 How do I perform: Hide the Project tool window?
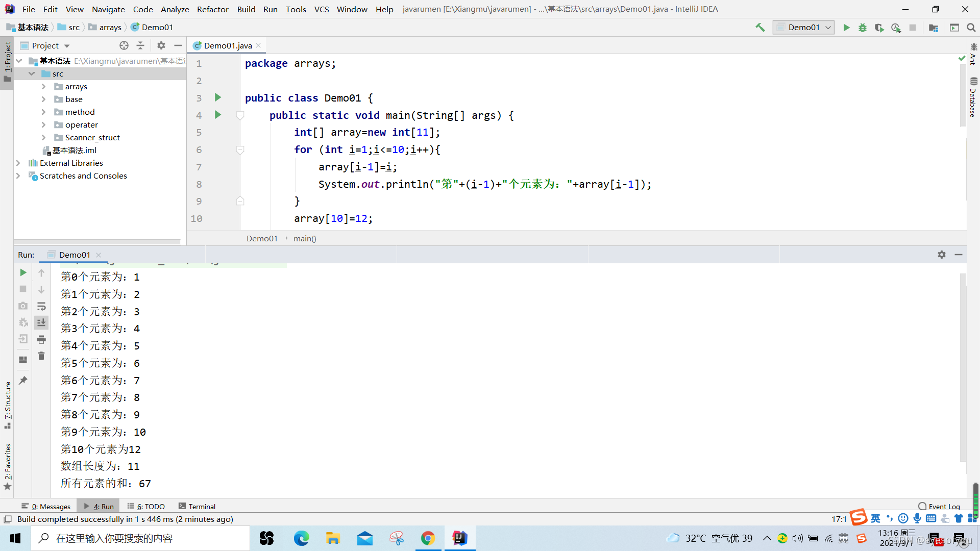pos(178,45)
